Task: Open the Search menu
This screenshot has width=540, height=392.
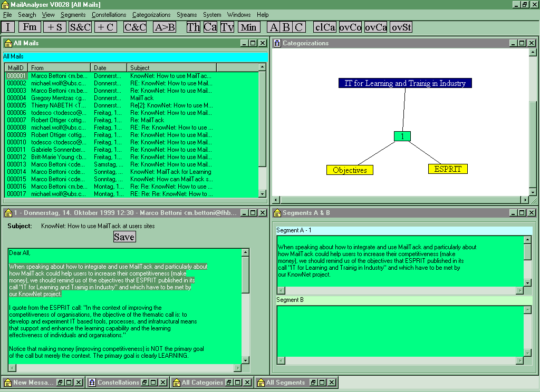Action: click(27, 15)
